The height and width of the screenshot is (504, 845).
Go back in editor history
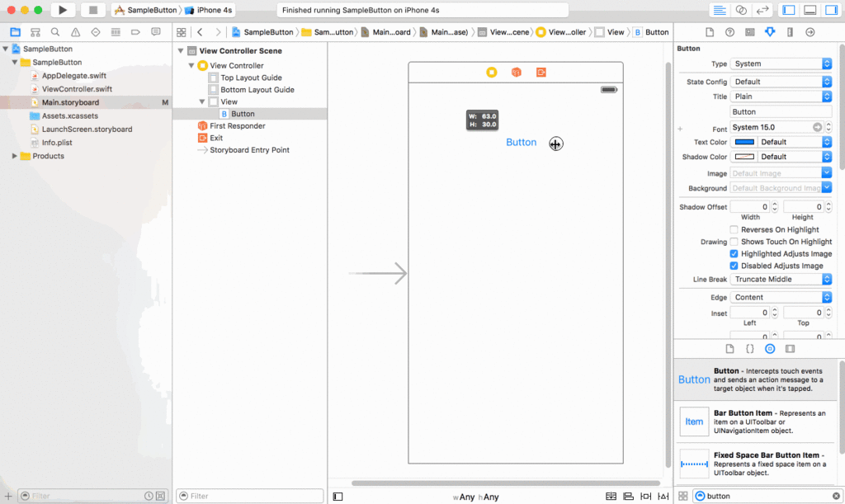click(200, 32)
